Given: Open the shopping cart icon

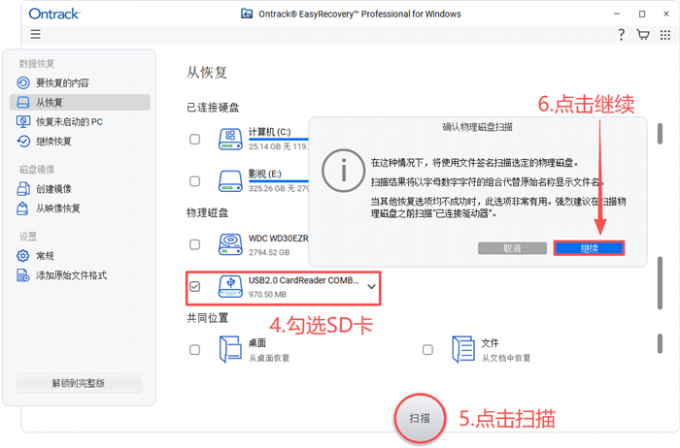Looking at the screenshot, I should coord(643,34).
